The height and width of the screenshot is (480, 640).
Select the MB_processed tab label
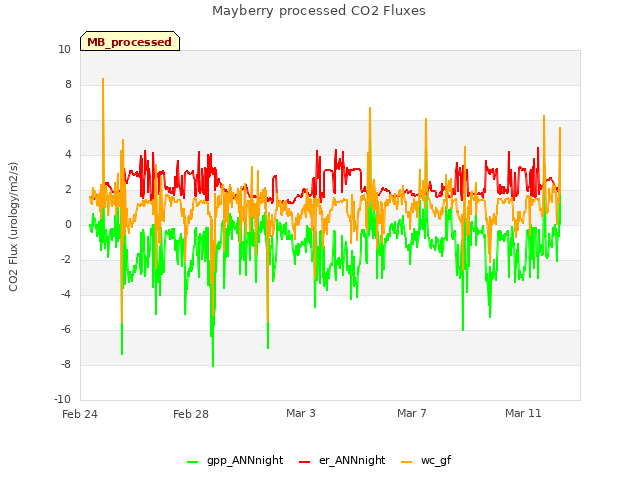(x=129, y=42)
